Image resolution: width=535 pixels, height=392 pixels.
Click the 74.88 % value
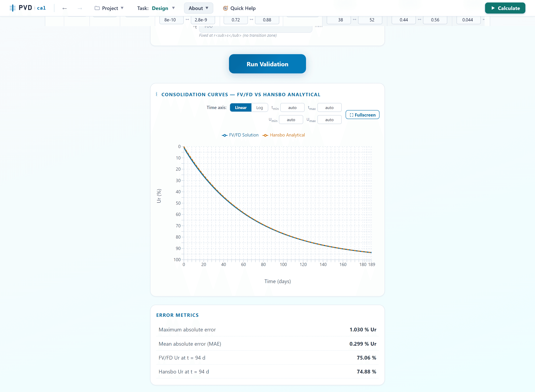pyautogui.click(x=366, y=372)
